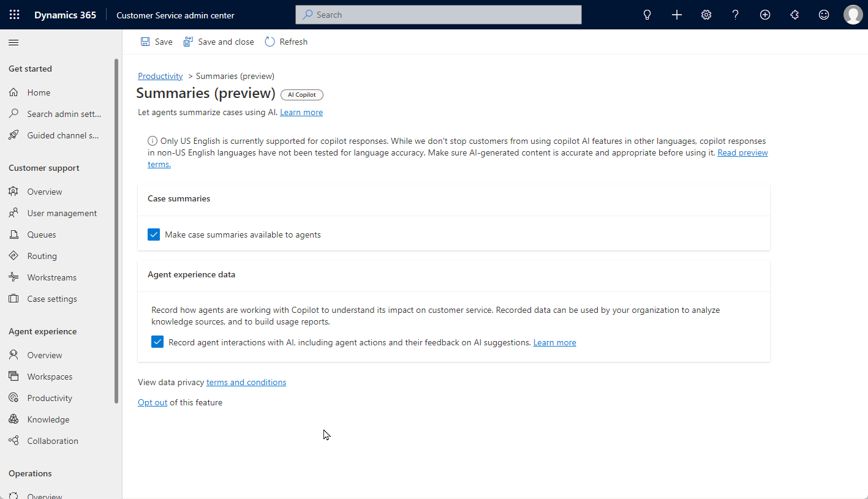Select Collaboration text in sidebar
868x499 pixels.
[53, 441]
